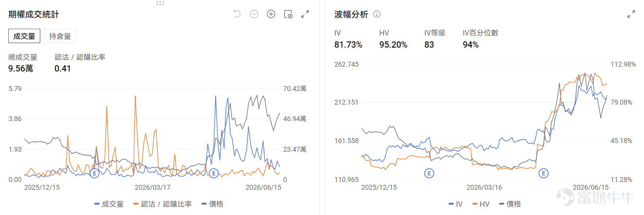Click the undo arrow in 期權成交統計 panel
The image size is (644, 215).
(x=237, y=14)
